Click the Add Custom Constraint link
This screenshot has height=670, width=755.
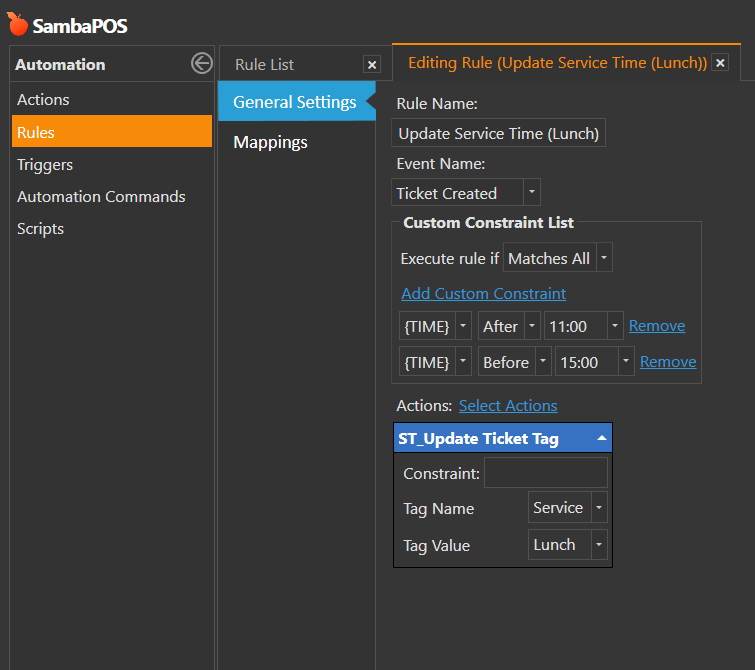tap(483, 293)
